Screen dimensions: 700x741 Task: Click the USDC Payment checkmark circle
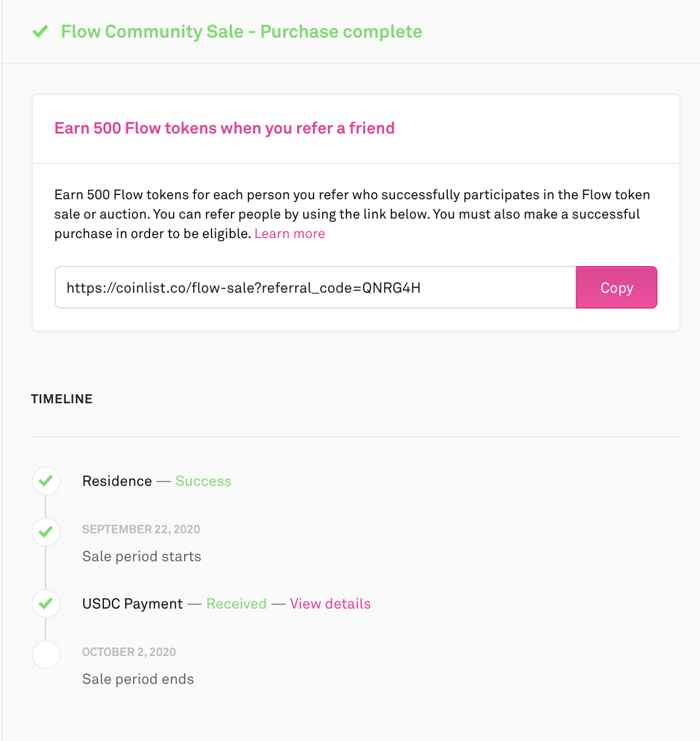[46, 604]
